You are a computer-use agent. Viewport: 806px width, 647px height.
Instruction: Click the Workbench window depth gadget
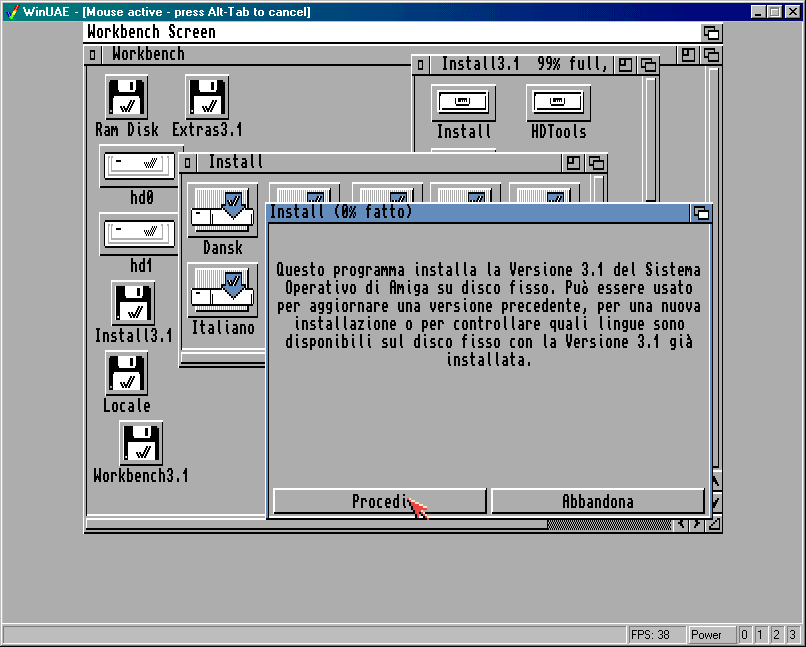(711, 54)
